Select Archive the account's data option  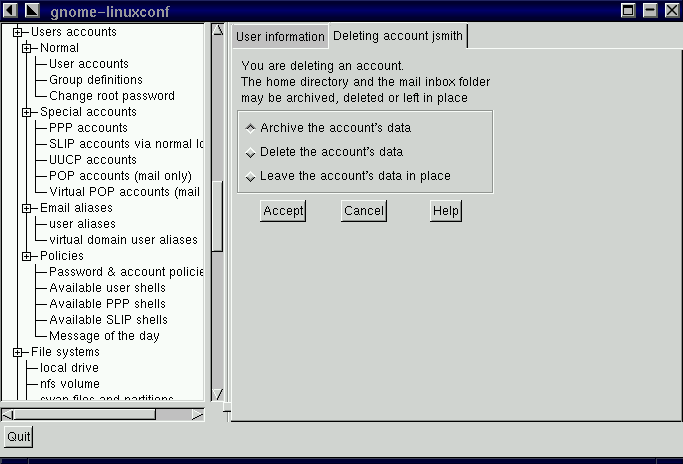coord(250,128)
